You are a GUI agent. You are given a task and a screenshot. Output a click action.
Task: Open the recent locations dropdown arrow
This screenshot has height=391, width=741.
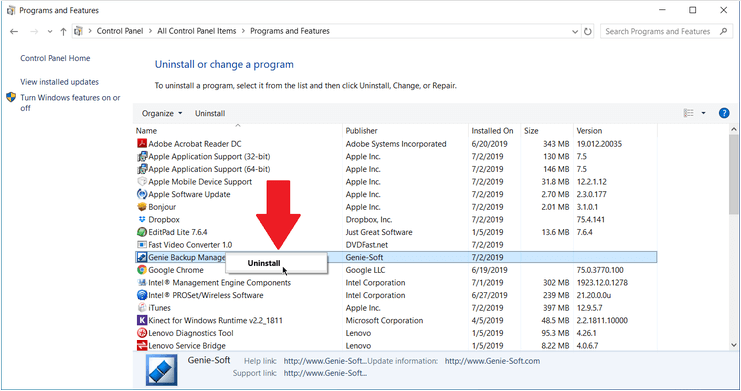(x=50, y=32)
